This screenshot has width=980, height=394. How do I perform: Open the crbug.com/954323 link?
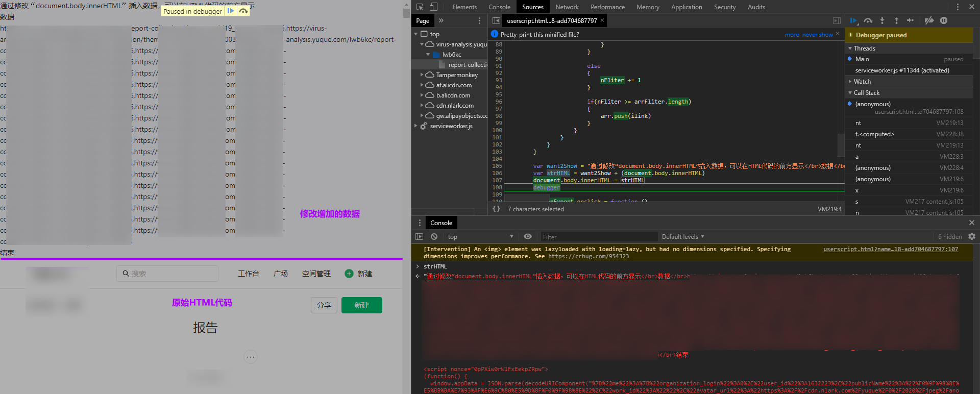[589, 256]
